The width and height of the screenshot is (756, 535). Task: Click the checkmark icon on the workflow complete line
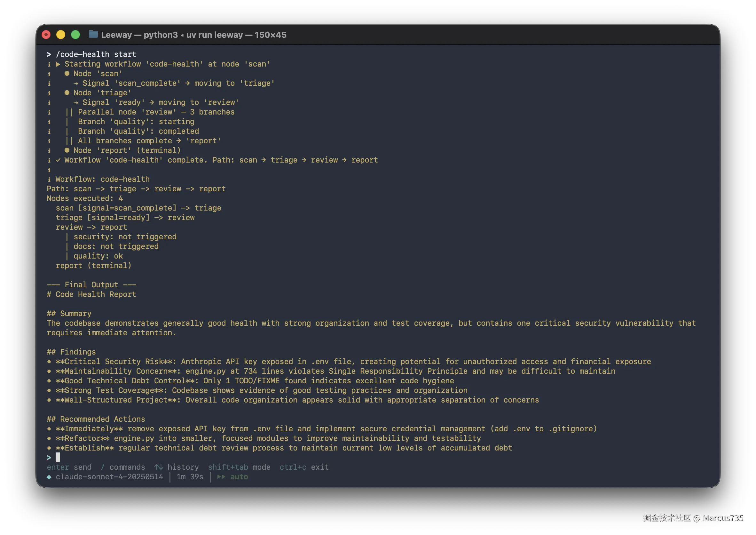pyautogui.click(x=58, y=160)
